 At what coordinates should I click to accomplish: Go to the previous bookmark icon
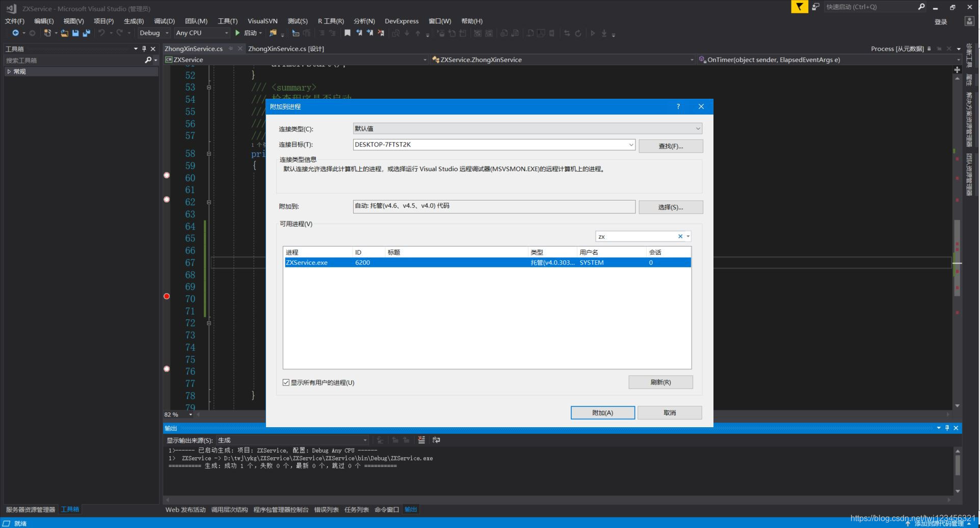tap(359, 33)
